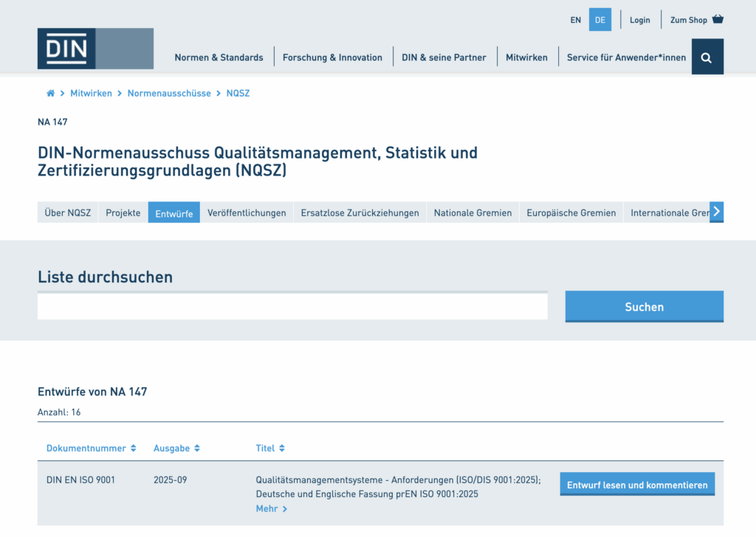This screenshot has height=537, width=756.
Task: Sort by Ausgabe column arrows
Action: pyautogui.click(x=197, y=448)
